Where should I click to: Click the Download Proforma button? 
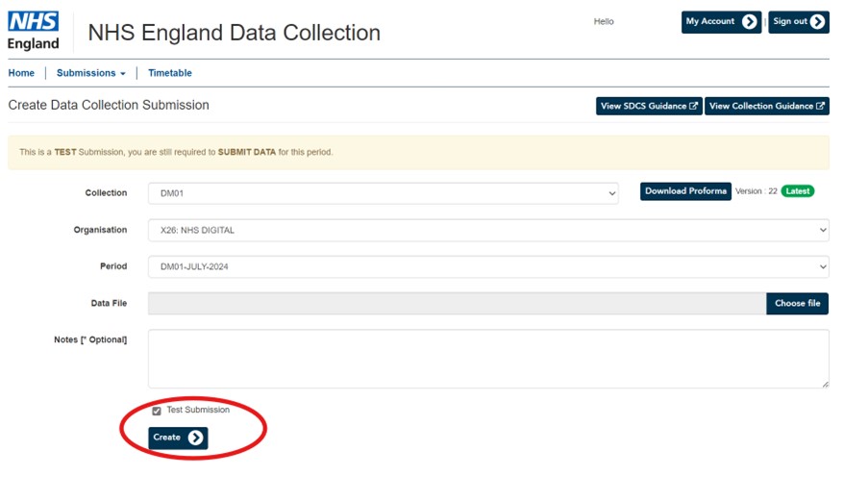tap(685, 191)
